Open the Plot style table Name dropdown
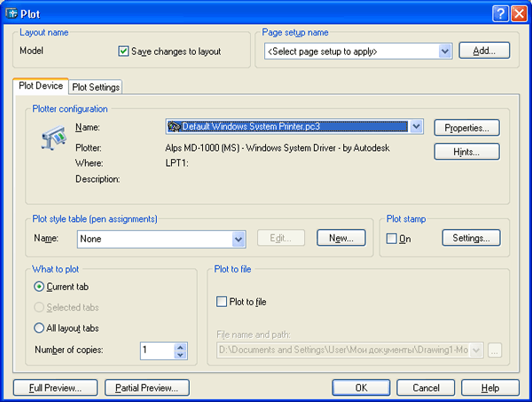This screenshot has height=402, width=532. coord(238,238)
